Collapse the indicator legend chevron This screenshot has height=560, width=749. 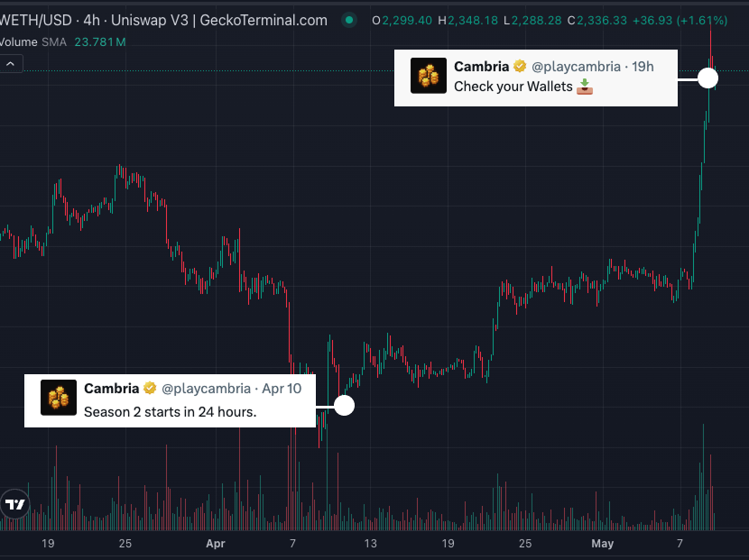point(11,63)
